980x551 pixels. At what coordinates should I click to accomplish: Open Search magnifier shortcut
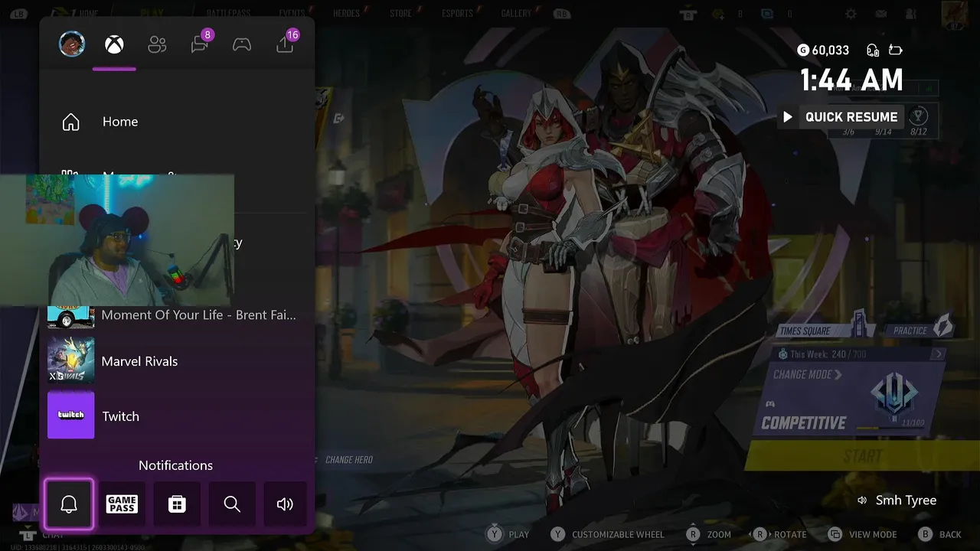coord(232,504)
